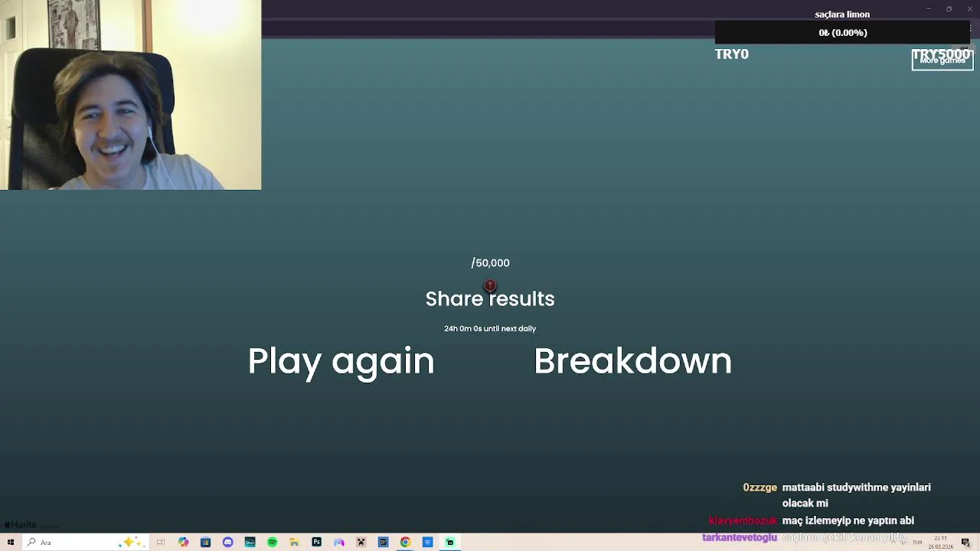The width and height of the screenshot is (980, 551).
Task: Click the /50,000 score text
Action: coord(490,263)
